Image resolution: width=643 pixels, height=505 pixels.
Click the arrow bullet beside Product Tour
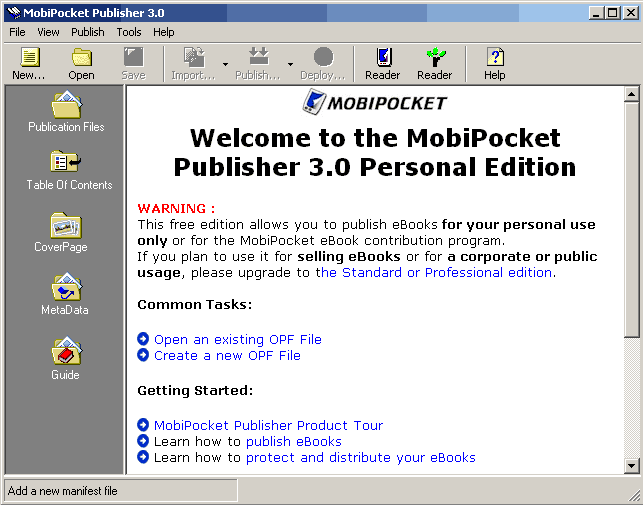[143, 425]
